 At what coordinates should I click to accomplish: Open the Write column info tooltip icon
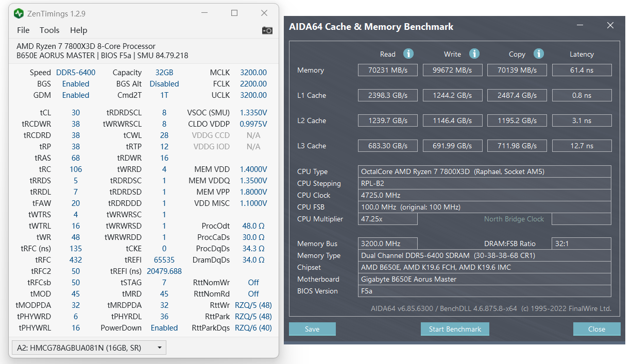pyautogui.click(x=474, y=54)
